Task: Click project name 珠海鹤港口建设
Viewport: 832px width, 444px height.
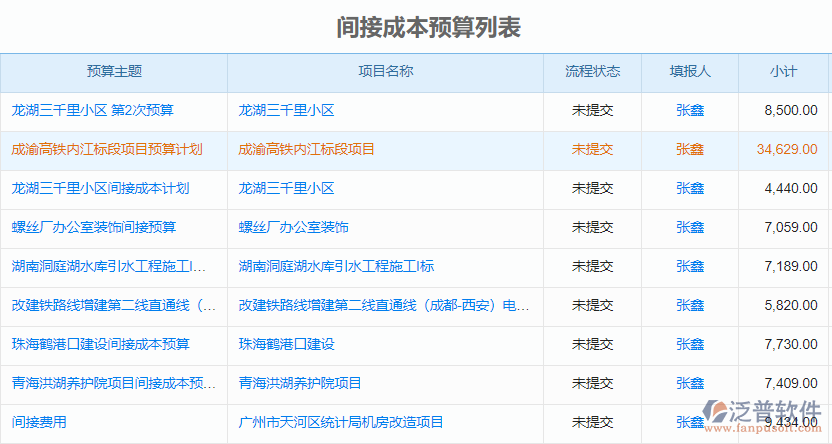Action: point(286,344)
